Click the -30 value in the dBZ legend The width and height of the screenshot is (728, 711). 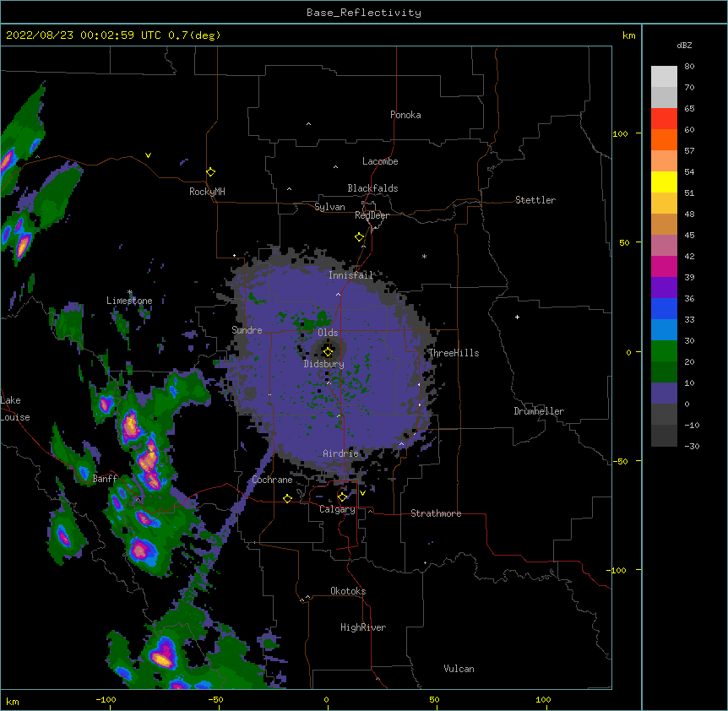click(692, 447)
